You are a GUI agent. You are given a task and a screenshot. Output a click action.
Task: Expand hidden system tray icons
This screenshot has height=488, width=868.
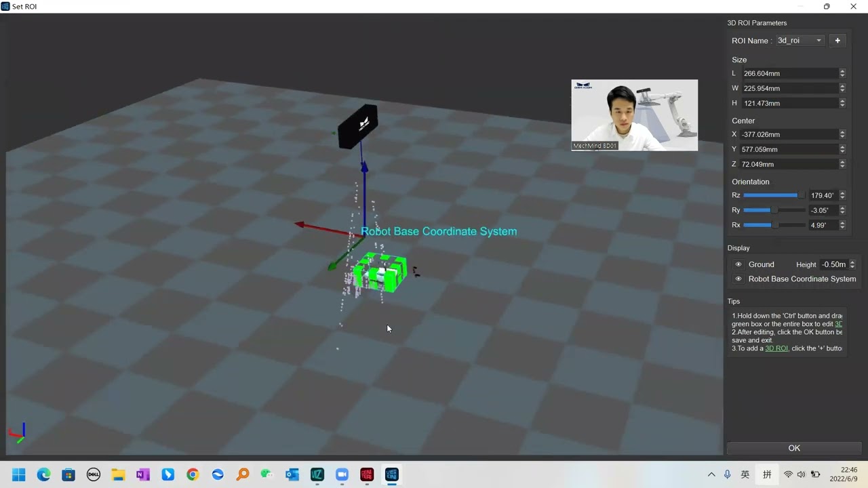tap(711, 474)
